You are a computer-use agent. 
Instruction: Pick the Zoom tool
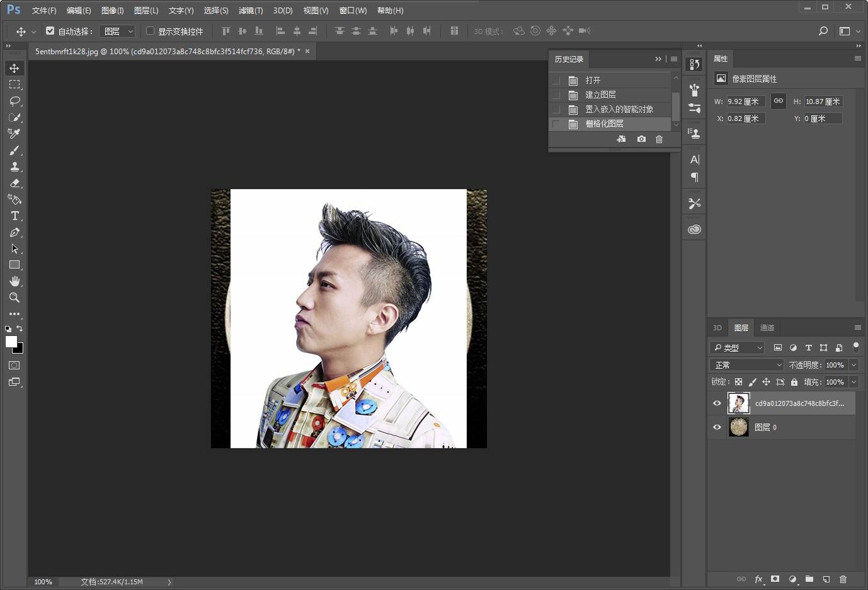14,298
